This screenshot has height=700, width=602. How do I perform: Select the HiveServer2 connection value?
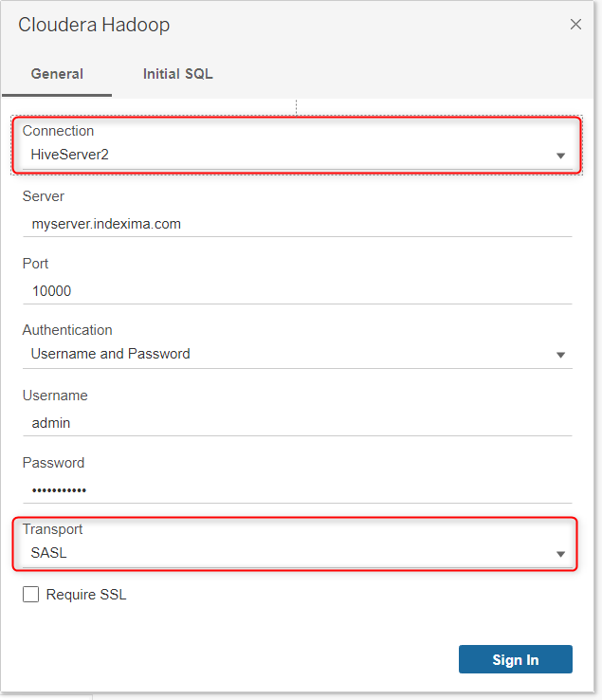297,155
